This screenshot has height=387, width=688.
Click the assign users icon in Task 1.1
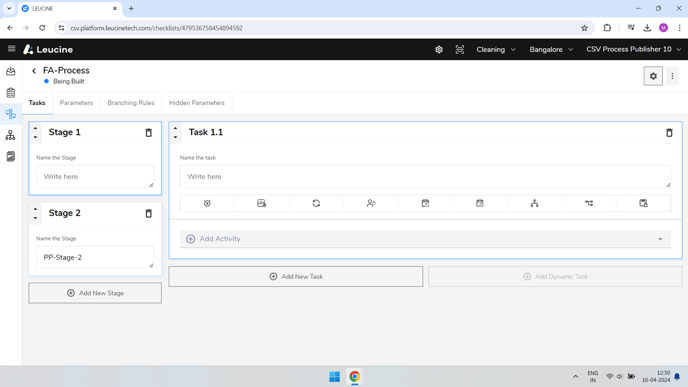tap(371, 203)
